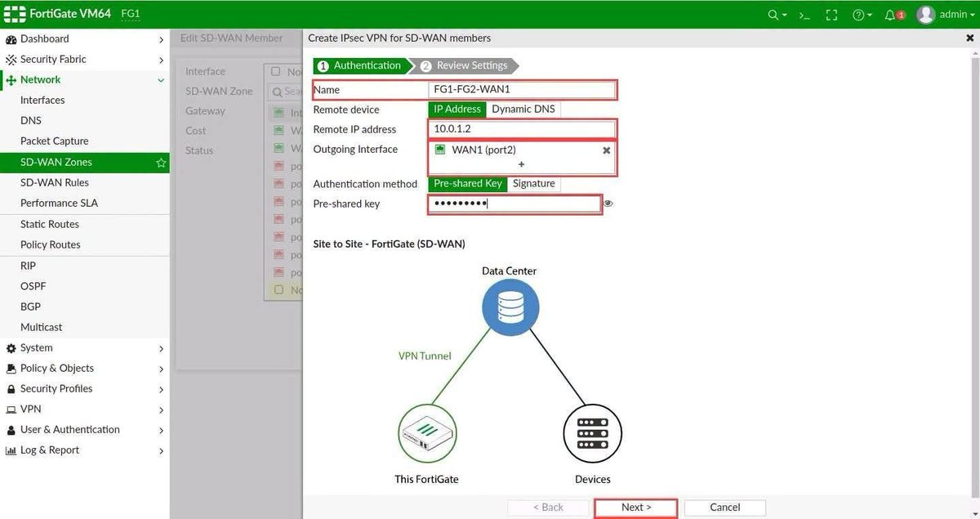
Task: Remove WAN1 (port2) with the x icon
Action: tap(607, 150)
